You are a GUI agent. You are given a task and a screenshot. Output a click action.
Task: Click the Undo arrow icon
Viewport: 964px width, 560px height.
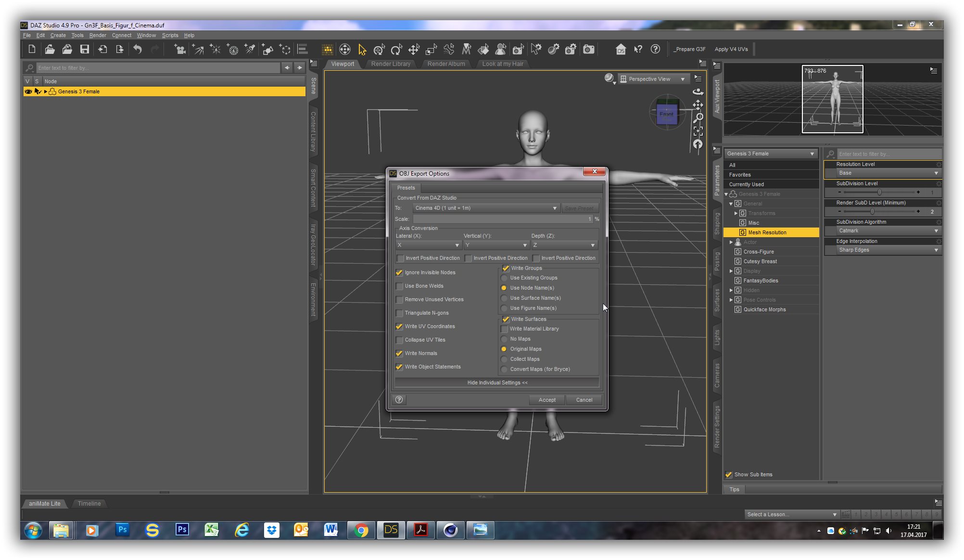[138, 49]
